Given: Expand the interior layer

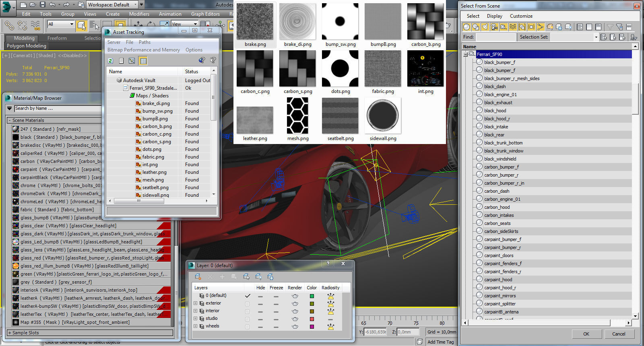Looking at the screenshot, I should tap(196, 311).
